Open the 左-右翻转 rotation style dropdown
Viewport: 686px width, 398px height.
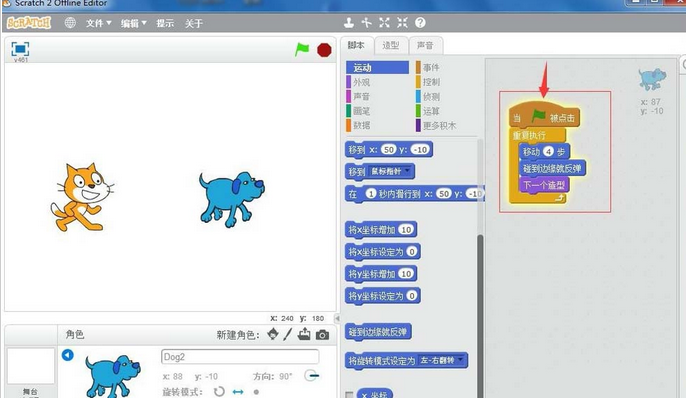(441, 360)
